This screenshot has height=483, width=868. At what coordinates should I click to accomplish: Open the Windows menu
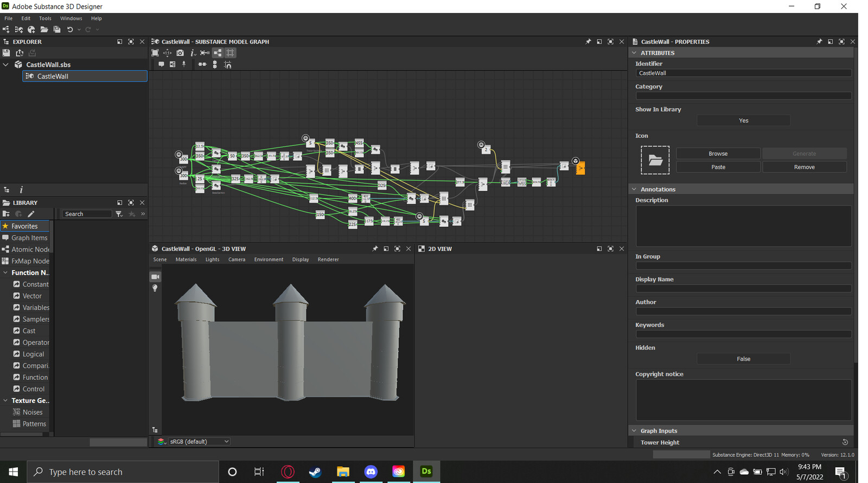(x=71, y=18)
